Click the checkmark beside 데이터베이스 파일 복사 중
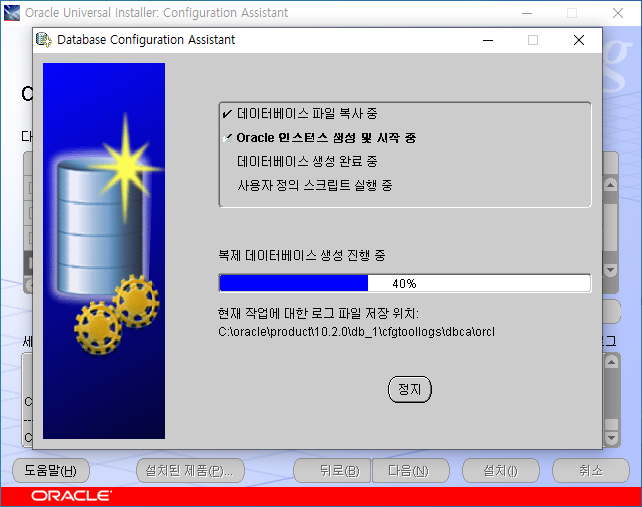This screenshot has width=642, height=507. (x=227, y=114)
